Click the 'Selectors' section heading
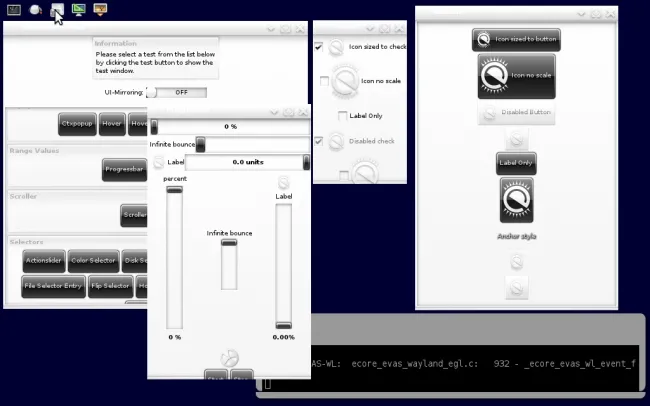 click(26, 242)
